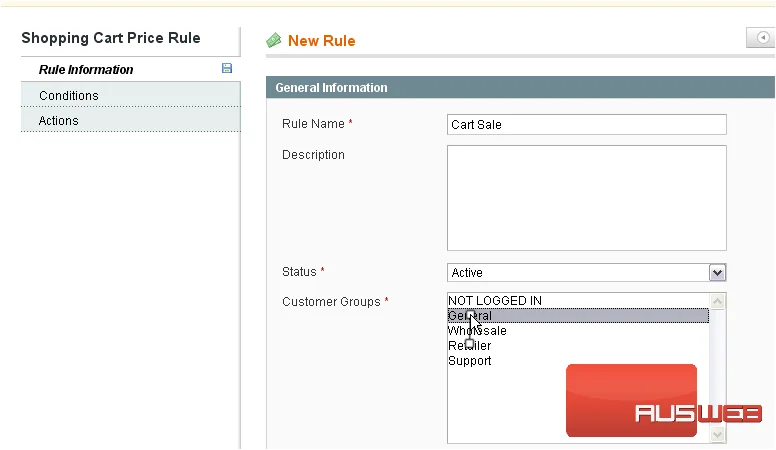
Task: Click the Rule Name field label
Action: tap(313, 124)
